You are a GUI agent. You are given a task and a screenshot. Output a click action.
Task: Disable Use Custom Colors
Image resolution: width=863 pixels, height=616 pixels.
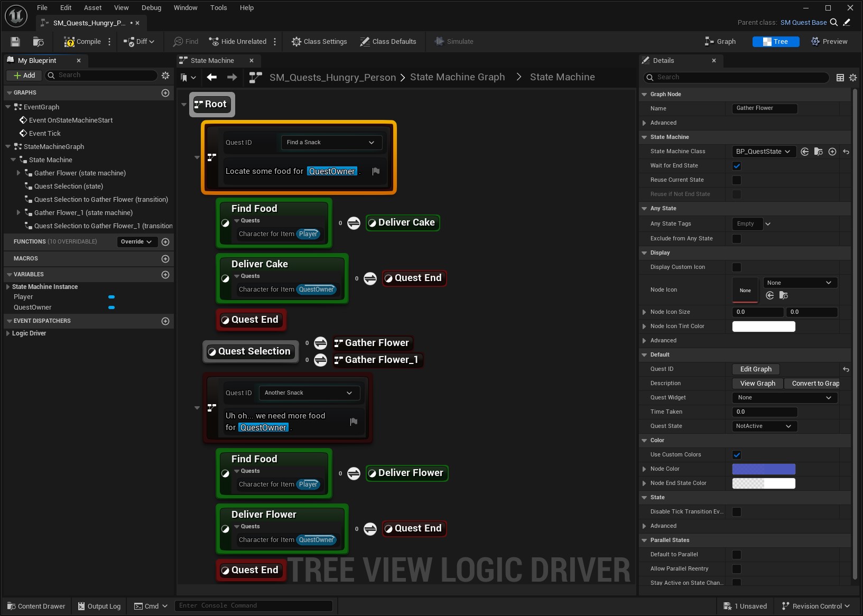(737, 454)
